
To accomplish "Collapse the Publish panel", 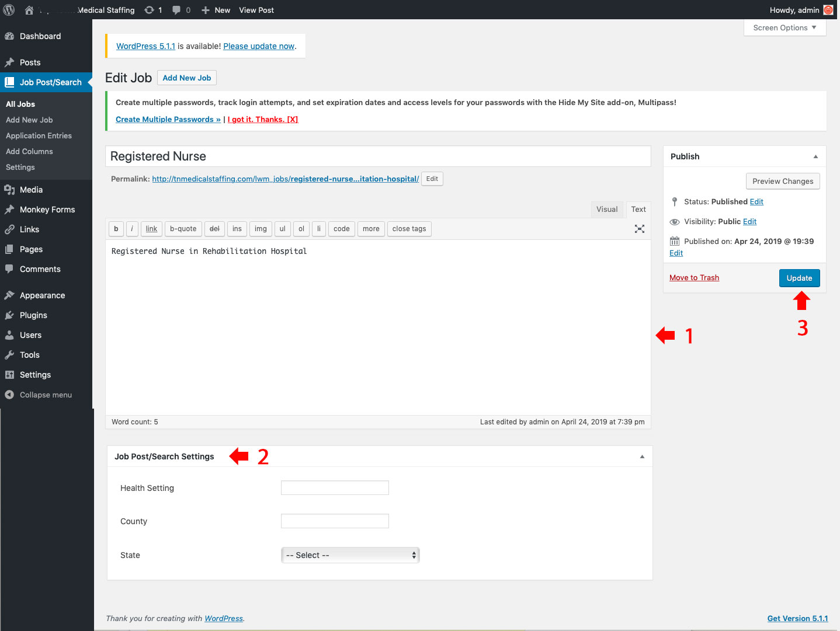I will (x=815, y=156).
